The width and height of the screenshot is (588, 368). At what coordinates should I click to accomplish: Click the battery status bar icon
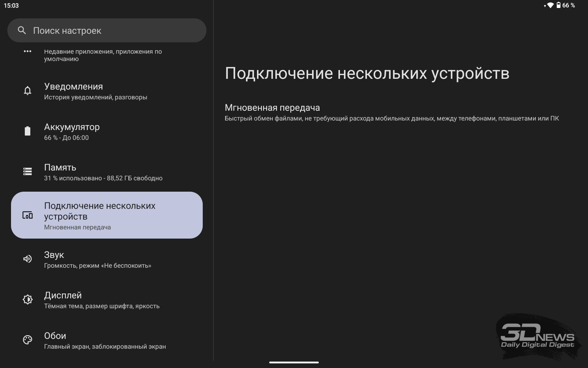point(558,5)
